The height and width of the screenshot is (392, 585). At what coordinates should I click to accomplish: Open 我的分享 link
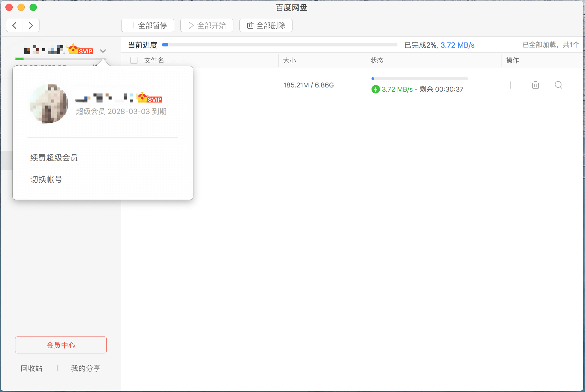86,368
